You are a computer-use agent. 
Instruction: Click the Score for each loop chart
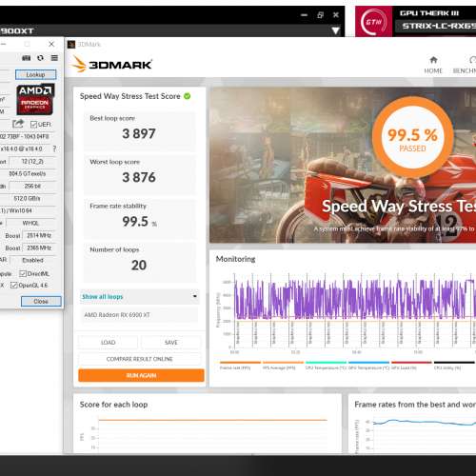[207, 433]
